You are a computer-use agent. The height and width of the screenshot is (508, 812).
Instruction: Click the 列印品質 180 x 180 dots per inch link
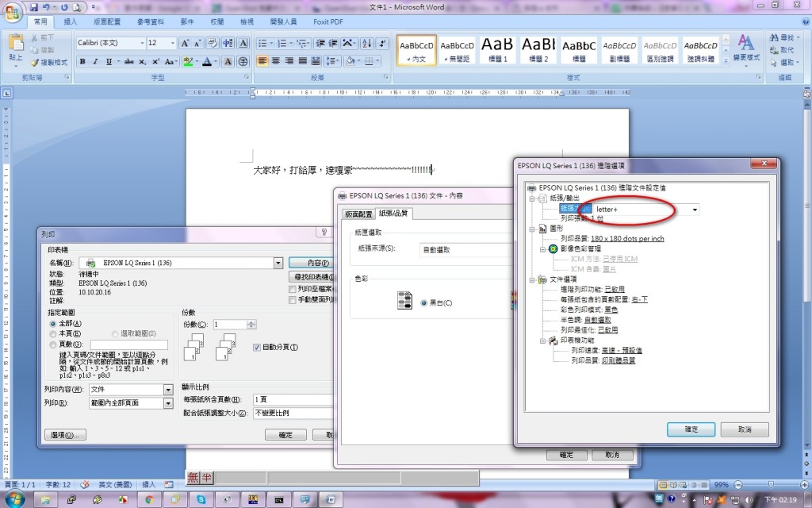click(627, 238)
